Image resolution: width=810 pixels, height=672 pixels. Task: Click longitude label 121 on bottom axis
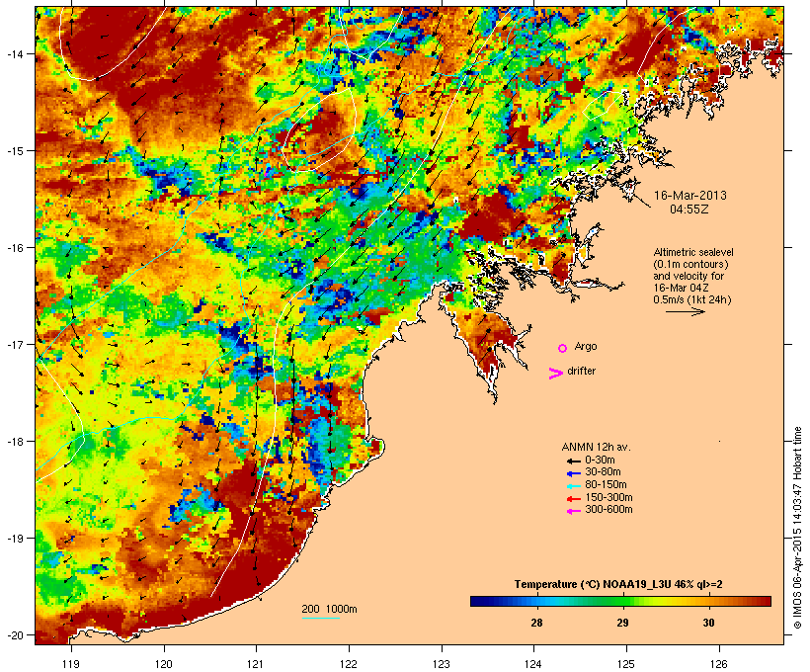pyautogui.click(x=256, y=664)
